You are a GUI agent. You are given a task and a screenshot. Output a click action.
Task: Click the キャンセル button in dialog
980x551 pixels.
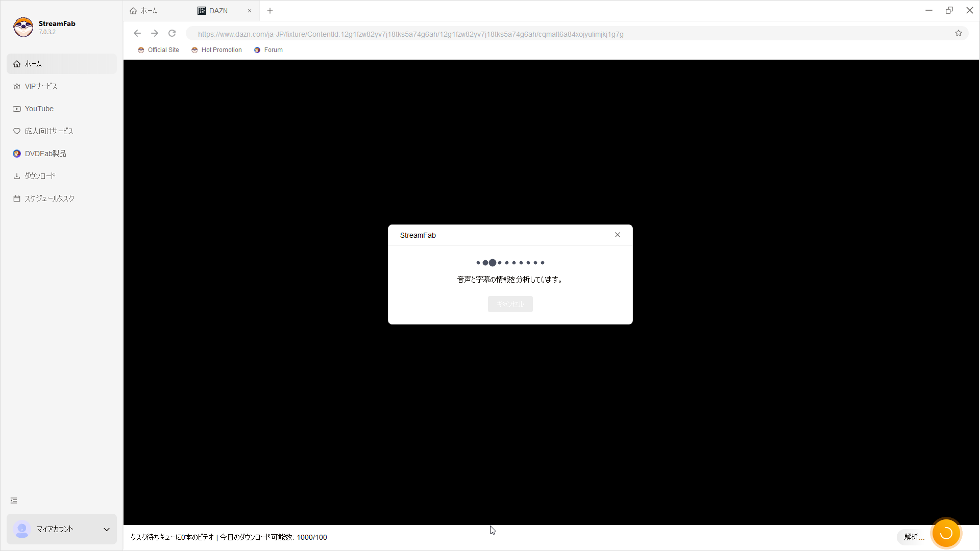tap(510, 304)
